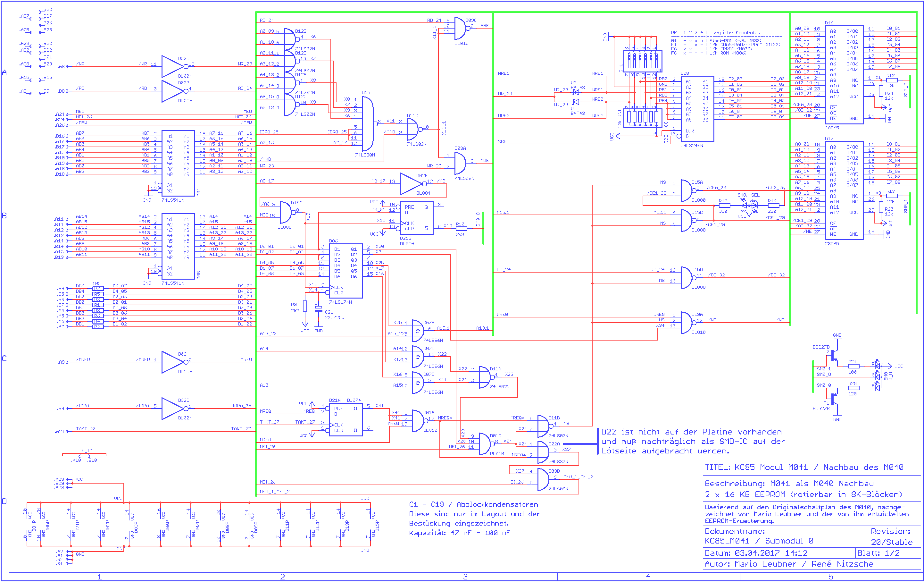Click the 'Kapazität: 47 nF - 100 nF' line

click(460, 533)
